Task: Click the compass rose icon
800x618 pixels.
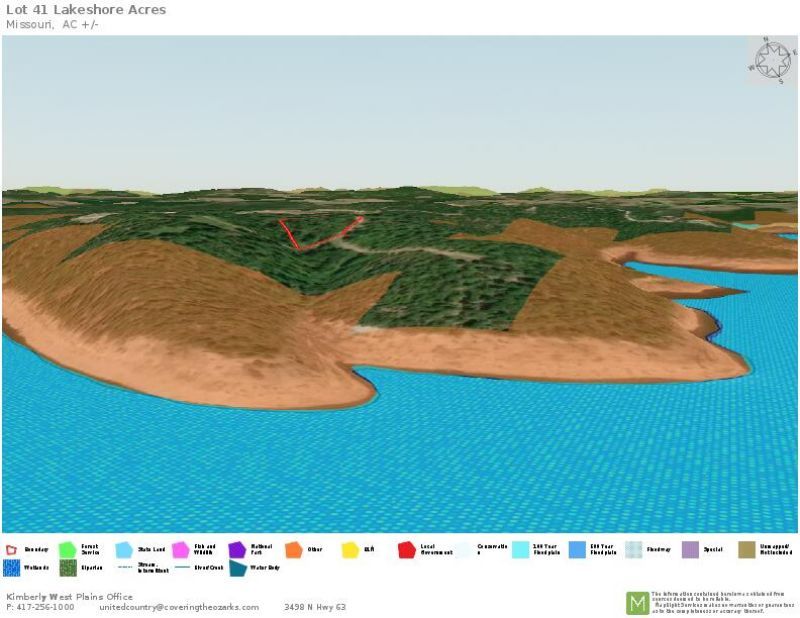Action: pos(770,60)
